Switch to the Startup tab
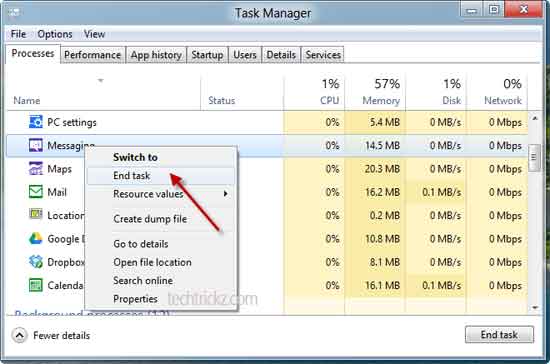 [x=207, y=55]
